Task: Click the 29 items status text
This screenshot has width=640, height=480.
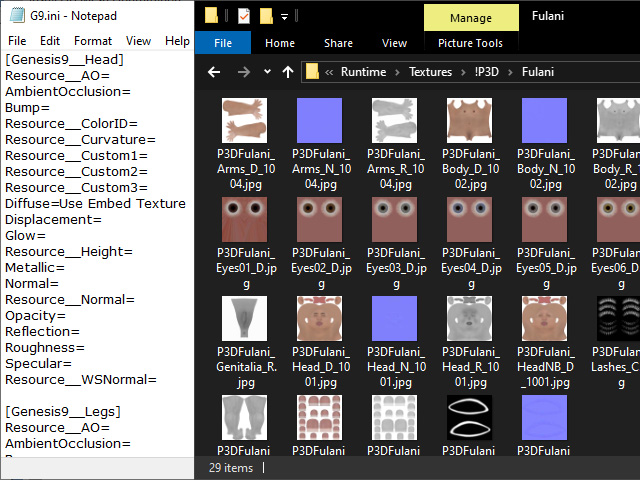Action: 231,468
